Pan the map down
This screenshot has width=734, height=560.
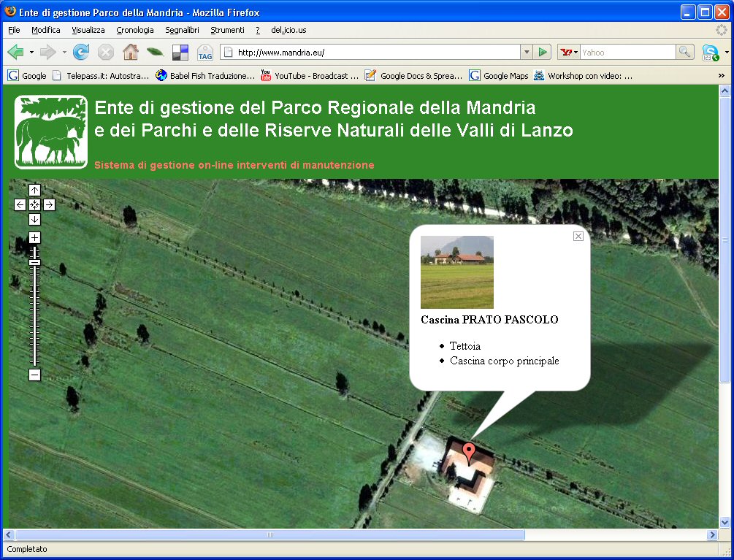(x=34, y=220)
